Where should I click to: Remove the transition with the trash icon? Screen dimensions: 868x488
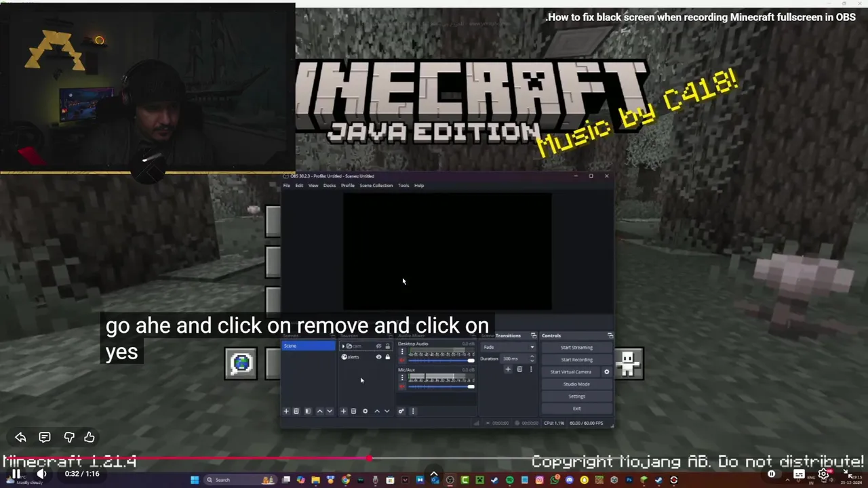[519, 369]
